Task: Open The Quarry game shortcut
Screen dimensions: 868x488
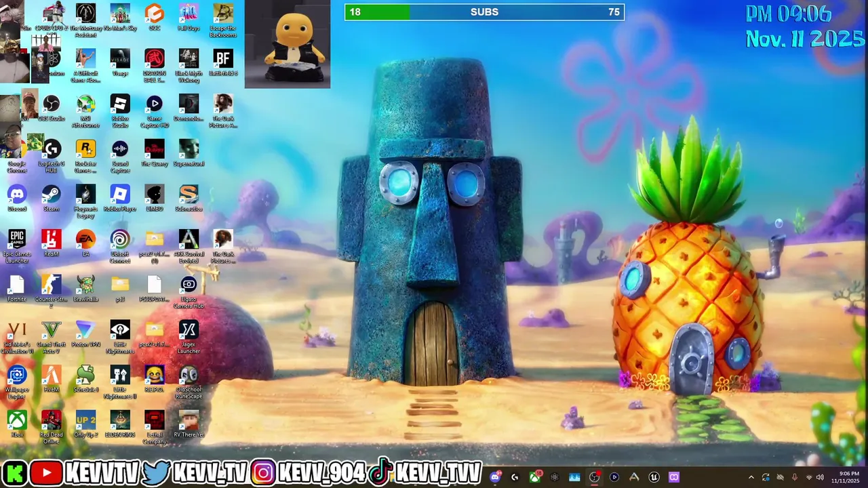Action: tap(154, 153)
